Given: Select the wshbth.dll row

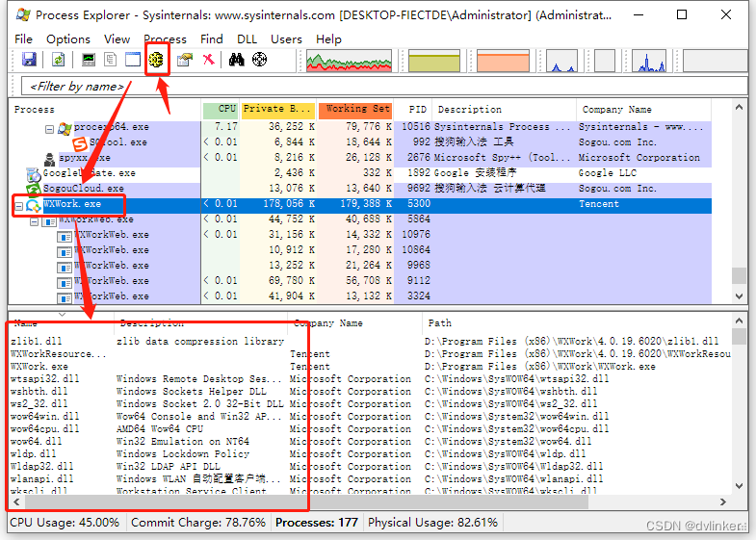Looking at the screenshot, I should tap(370, 391).
